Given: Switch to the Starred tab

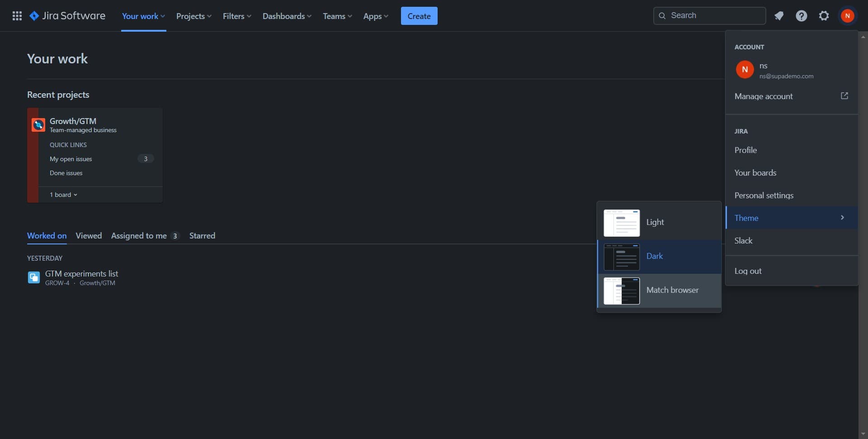Looking at the screenshot, I should (x=202, y=235).
